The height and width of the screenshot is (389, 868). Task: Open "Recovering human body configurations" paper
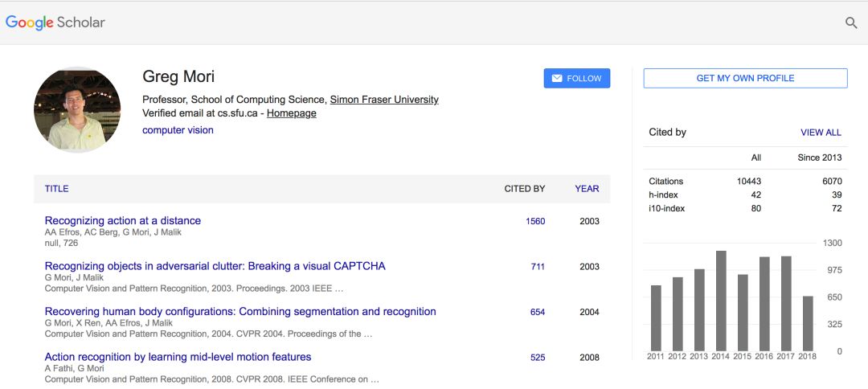(x=240, y=311)
